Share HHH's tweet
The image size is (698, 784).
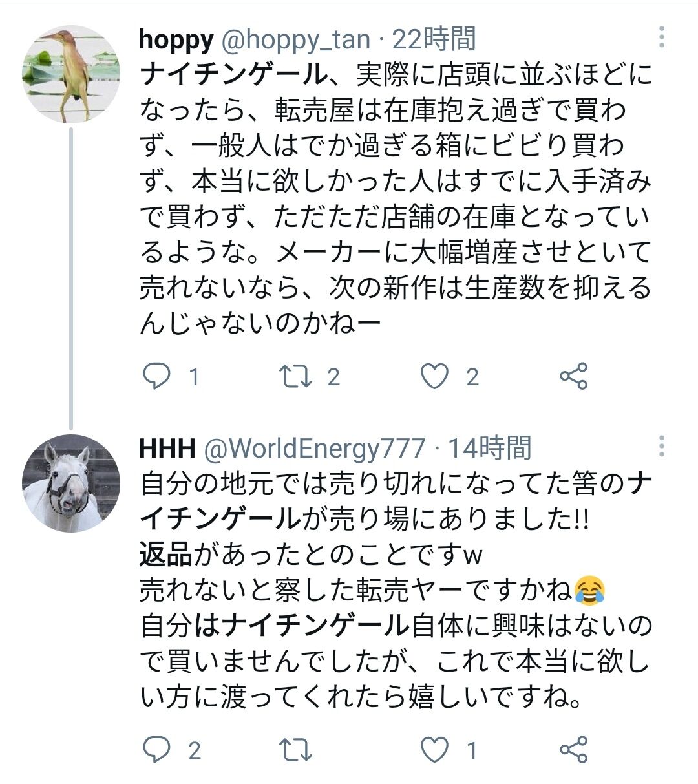click(x=573, y=750)
